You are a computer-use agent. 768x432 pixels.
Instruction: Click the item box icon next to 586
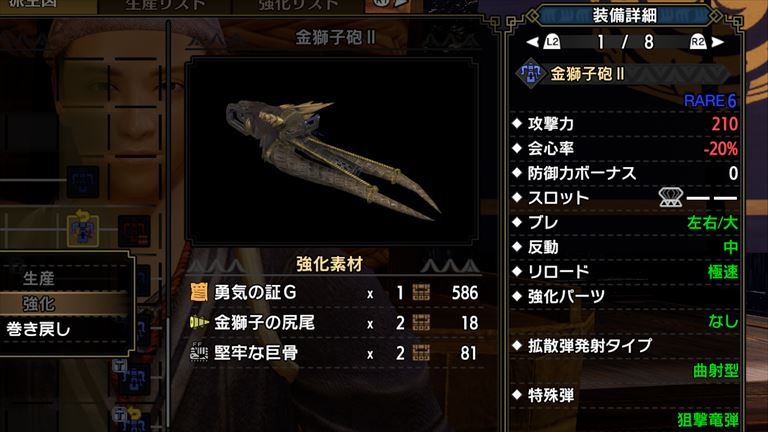point(421,292)
